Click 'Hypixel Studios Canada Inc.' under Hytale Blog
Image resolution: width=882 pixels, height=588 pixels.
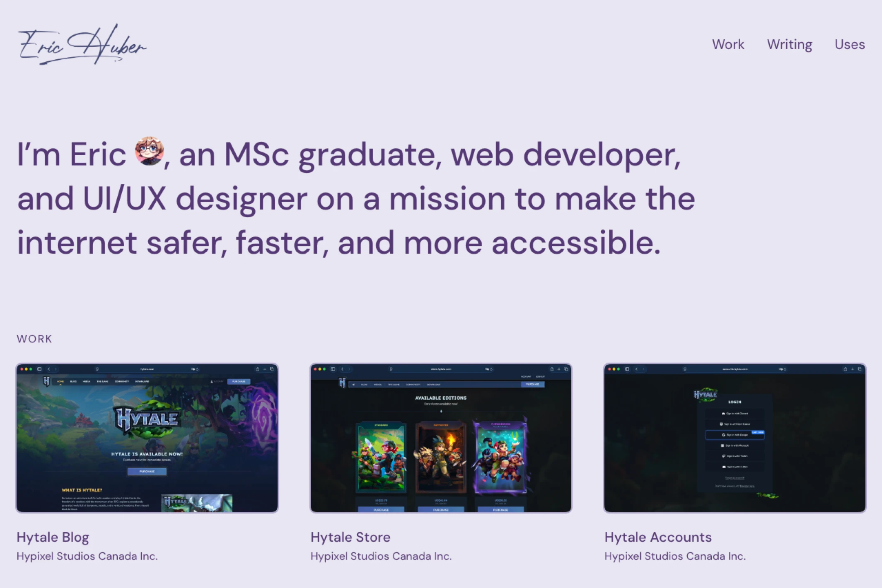tap(87, 556)
